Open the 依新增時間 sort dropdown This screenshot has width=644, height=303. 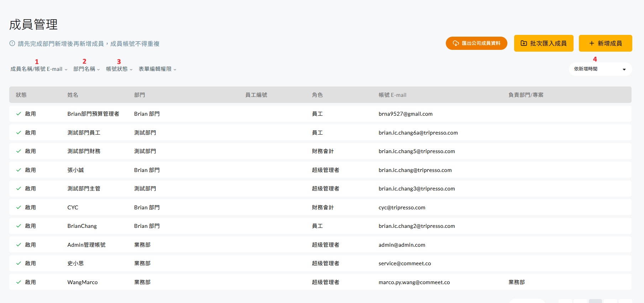(600, 69)
